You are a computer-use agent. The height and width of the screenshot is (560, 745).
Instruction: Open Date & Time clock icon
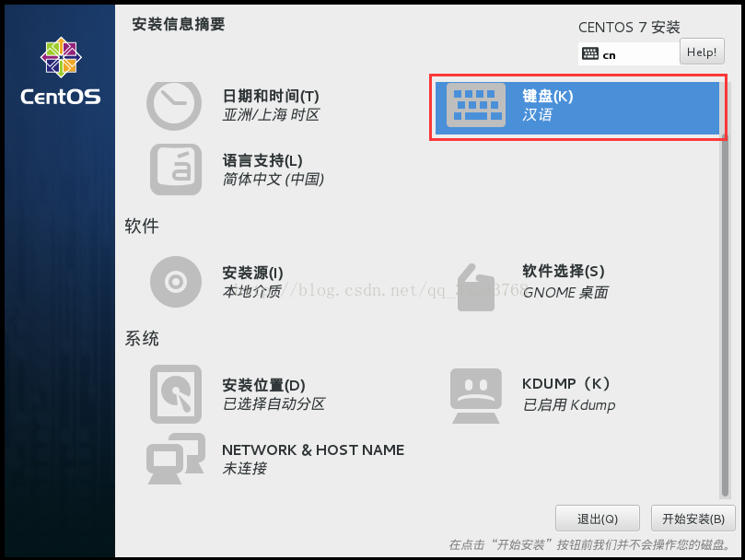(174, 105)
